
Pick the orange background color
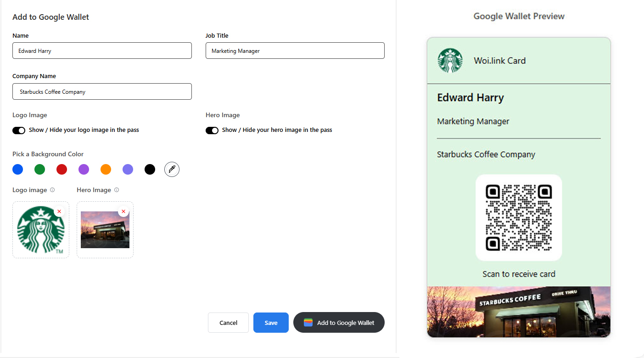[x=106, y=170]
